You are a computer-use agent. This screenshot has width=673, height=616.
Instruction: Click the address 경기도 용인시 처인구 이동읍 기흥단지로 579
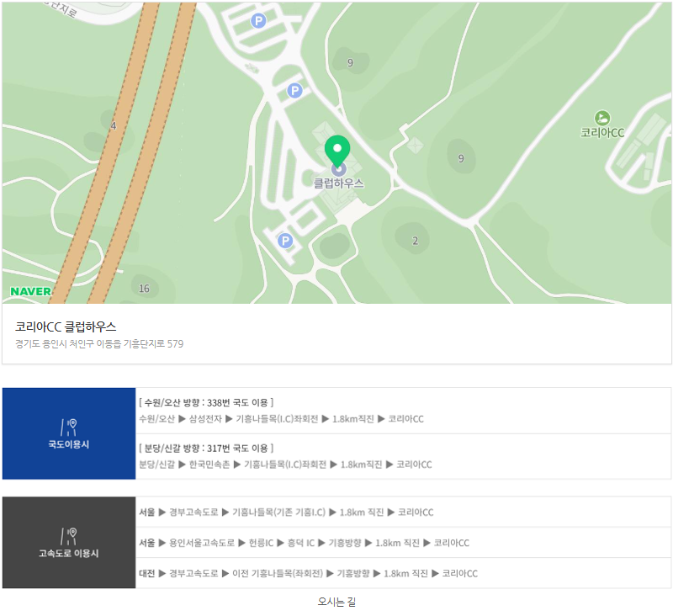point(99,343)
